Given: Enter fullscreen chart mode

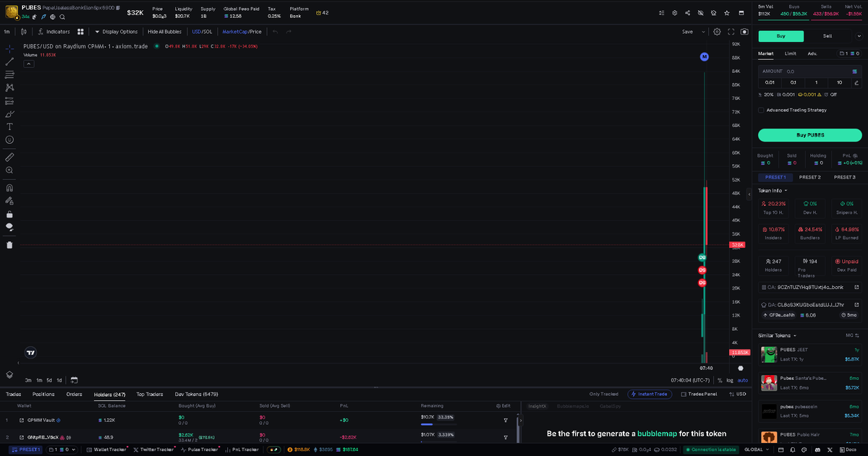Looking at the screenshot, I should [731, 32].
